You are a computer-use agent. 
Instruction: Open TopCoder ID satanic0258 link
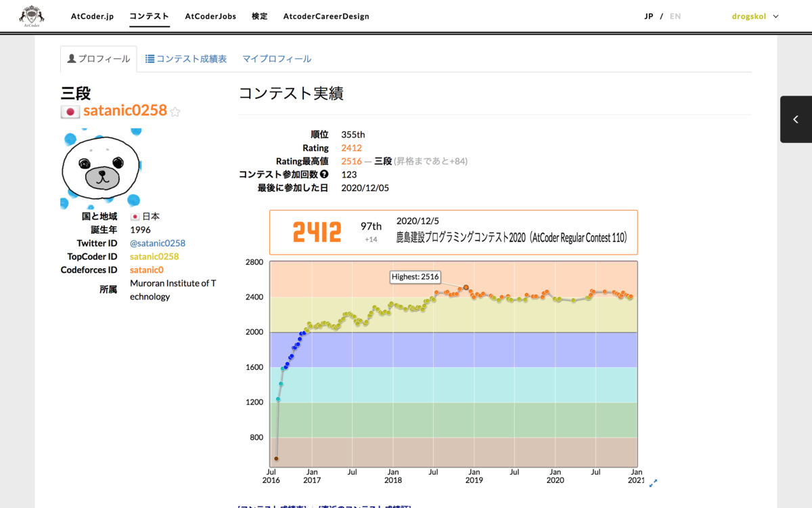click(x=154, y=257)
